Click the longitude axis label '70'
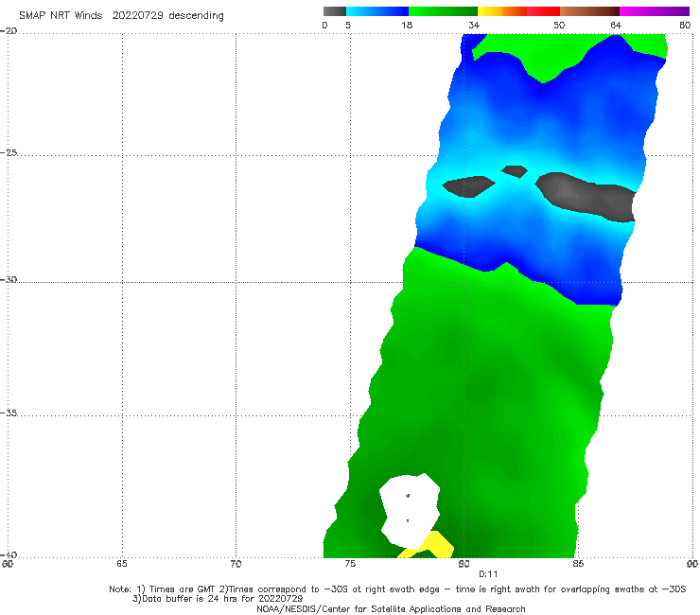This screenshot has width=700, height=615. 236,564
